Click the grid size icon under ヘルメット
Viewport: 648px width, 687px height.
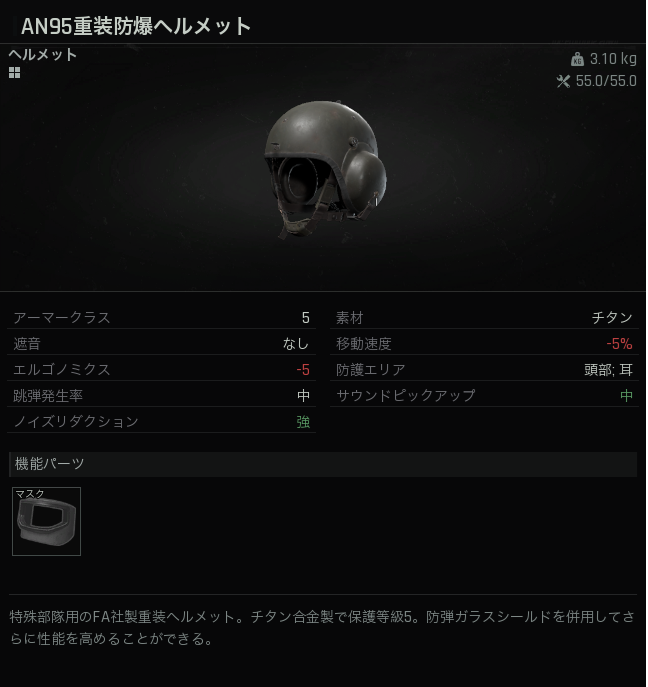(x=14, y=73)
